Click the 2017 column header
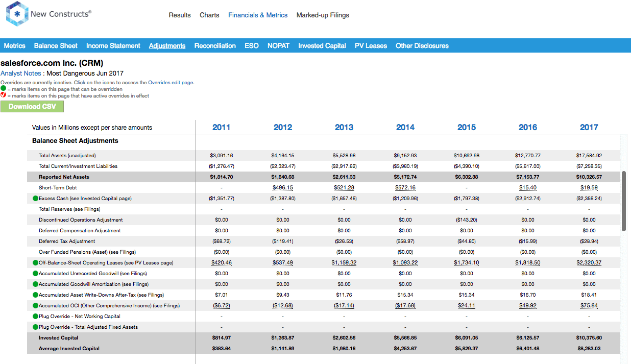The height and width of the screenshot is (364, 631). tap(589, 127)
